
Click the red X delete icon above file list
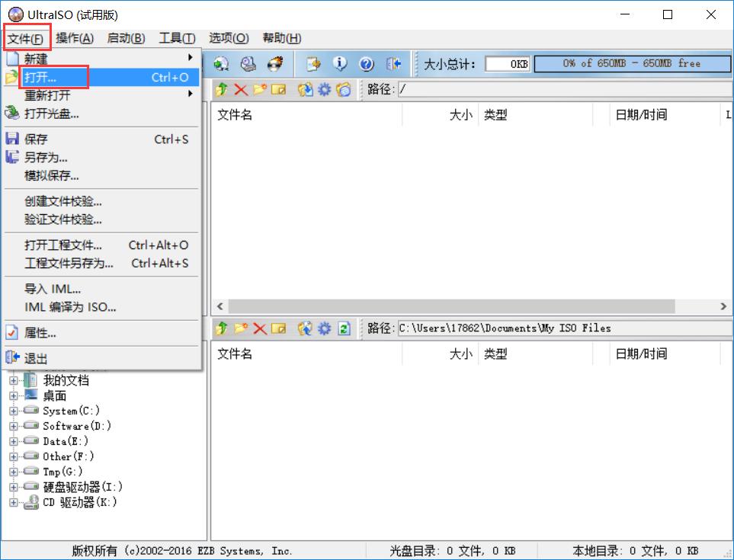[239, 89]
